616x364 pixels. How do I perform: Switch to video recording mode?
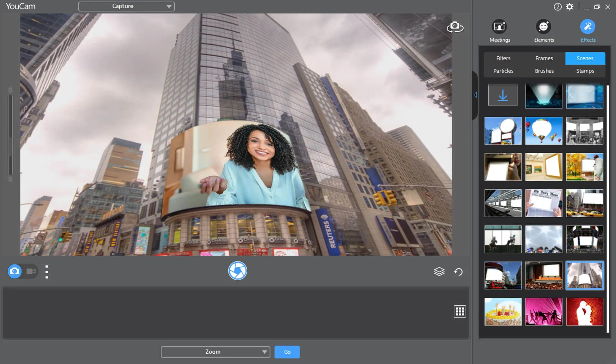point(30,271)
